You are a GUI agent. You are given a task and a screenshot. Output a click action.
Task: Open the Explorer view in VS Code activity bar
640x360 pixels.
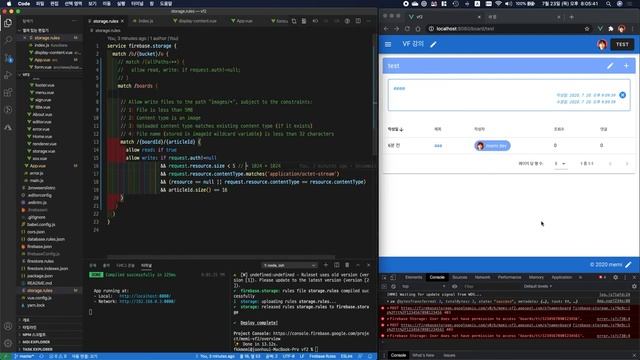[x=8, y=23]
